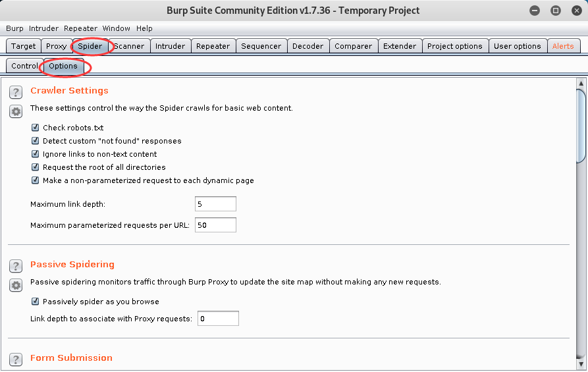
Task: Switch to the Proxy tab
Action: (x=56, y=46)
